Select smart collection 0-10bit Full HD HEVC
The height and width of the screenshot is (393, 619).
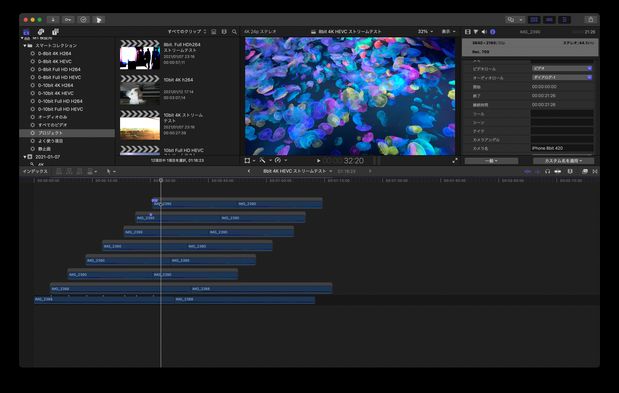(60, 109)
